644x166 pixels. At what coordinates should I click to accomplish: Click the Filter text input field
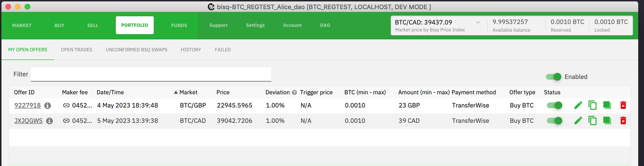click(x=151, y=74)
